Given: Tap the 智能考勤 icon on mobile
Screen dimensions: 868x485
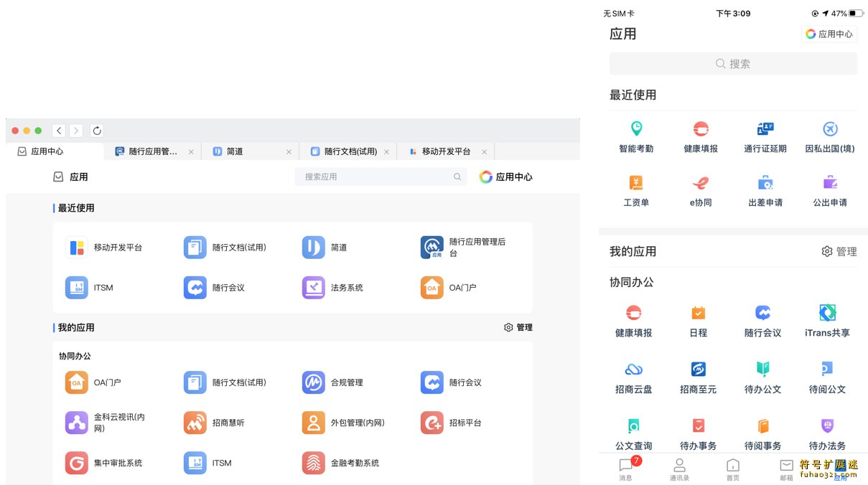Looking at the screenshot, I should [x=636, y=129].
